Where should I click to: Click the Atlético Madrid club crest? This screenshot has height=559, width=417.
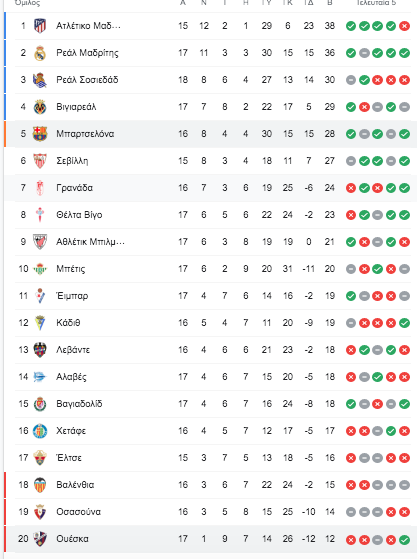tap(40, 26)
